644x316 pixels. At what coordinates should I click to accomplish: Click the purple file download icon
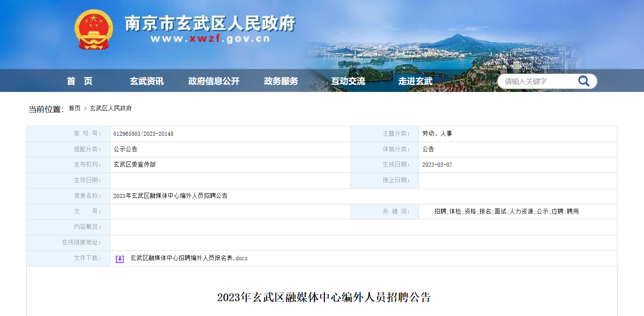(119, 259)
